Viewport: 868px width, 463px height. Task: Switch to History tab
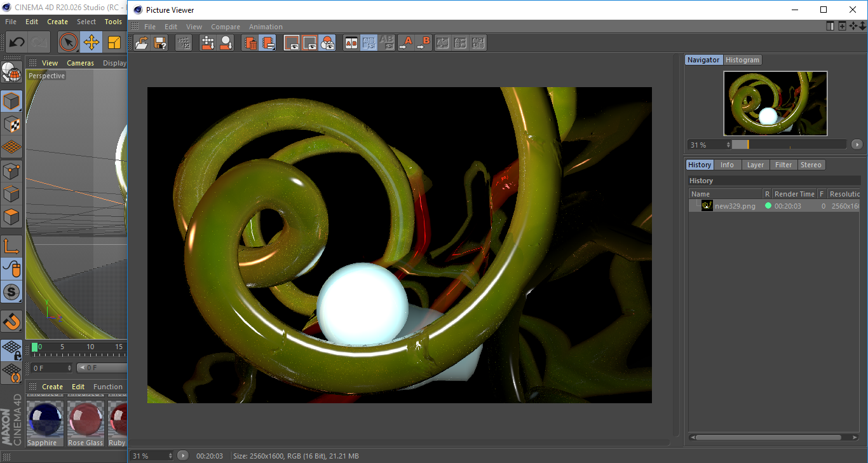(x=700, y=165)
